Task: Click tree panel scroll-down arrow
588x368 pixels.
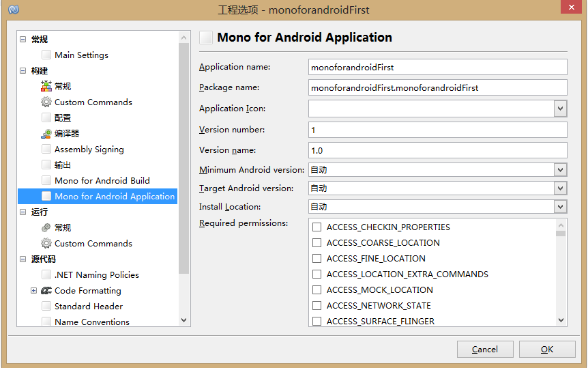Action: pyautogui.click(x=183, y=320)
